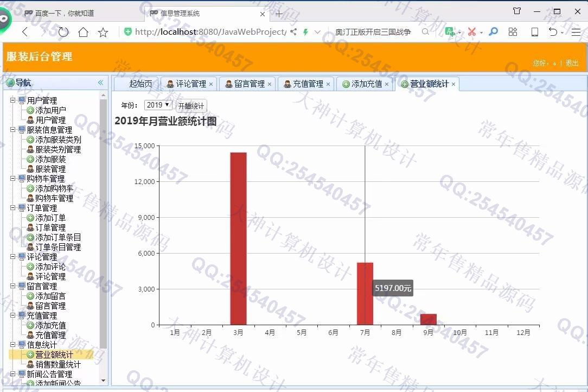Collapse the 留言管理 tree folder
Viewport: 588px width, 392px height.
click(13, 286)
